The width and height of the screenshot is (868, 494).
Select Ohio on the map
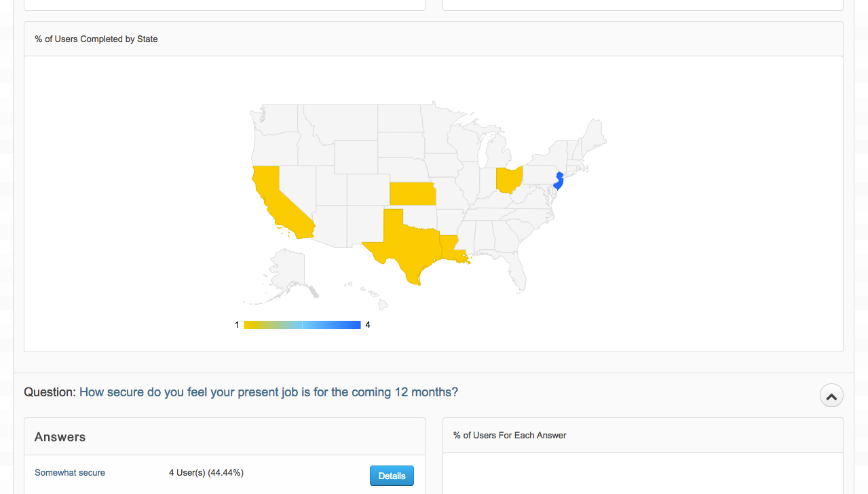[508, 180]
